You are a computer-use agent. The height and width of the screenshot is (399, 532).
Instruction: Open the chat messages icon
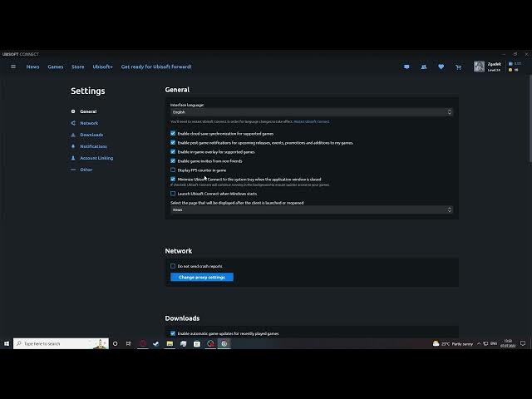pyautogui.click(x=406, y=66)
